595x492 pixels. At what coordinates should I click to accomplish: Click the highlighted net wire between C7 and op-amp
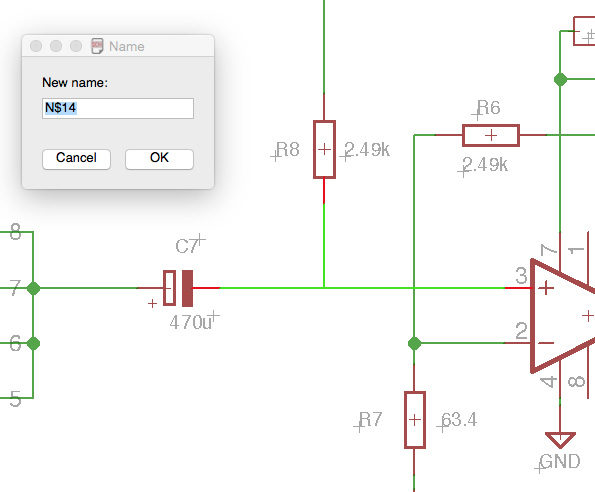362,288
